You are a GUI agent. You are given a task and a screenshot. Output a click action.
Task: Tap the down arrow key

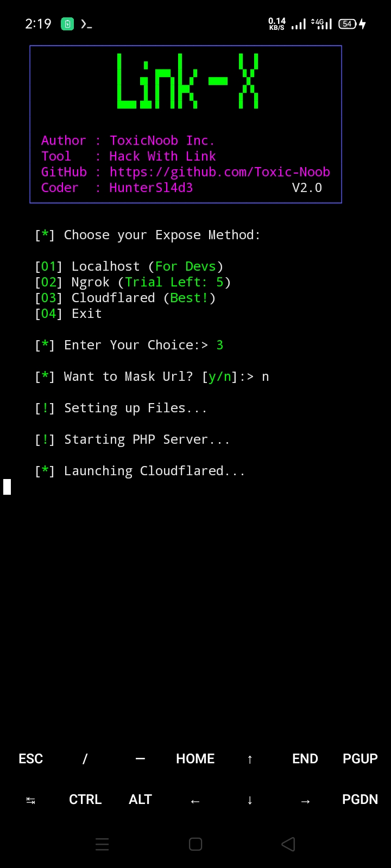click(x=250, y=800)
